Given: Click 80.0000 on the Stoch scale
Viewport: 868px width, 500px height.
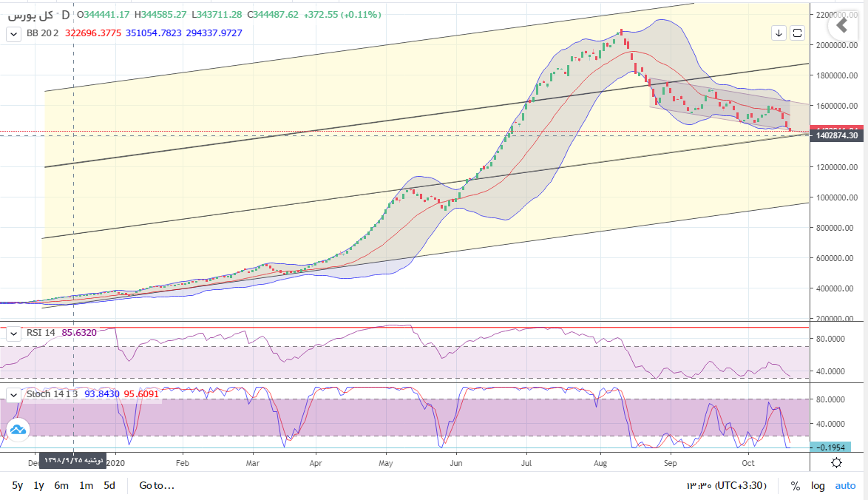Looking at the screenshot, I should pyautogui.click(x=830, y=400).
